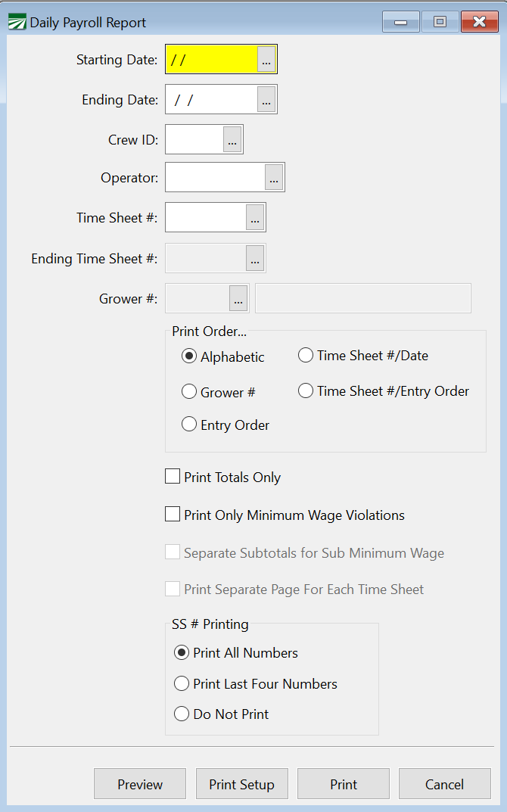Screen dimensions: 507x812
Task: Choose Do Not Print for SS numbers
Action: (182, 714)
